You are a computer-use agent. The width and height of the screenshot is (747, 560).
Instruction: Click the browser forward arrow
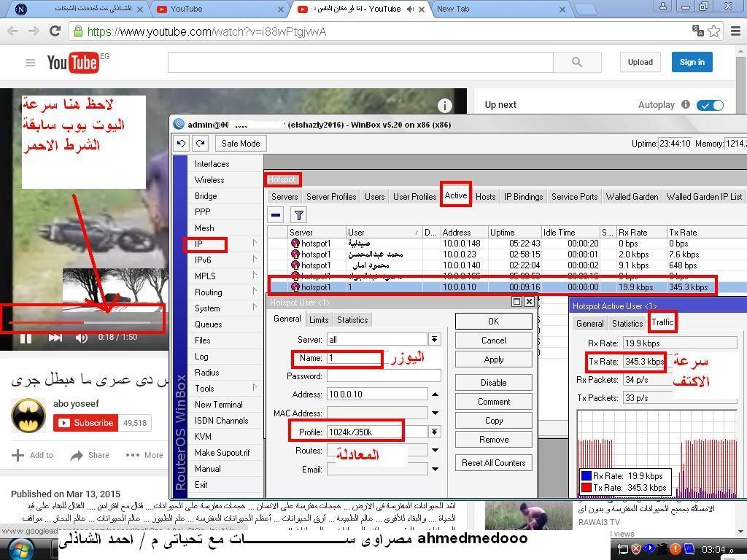(x=34, y=31)
